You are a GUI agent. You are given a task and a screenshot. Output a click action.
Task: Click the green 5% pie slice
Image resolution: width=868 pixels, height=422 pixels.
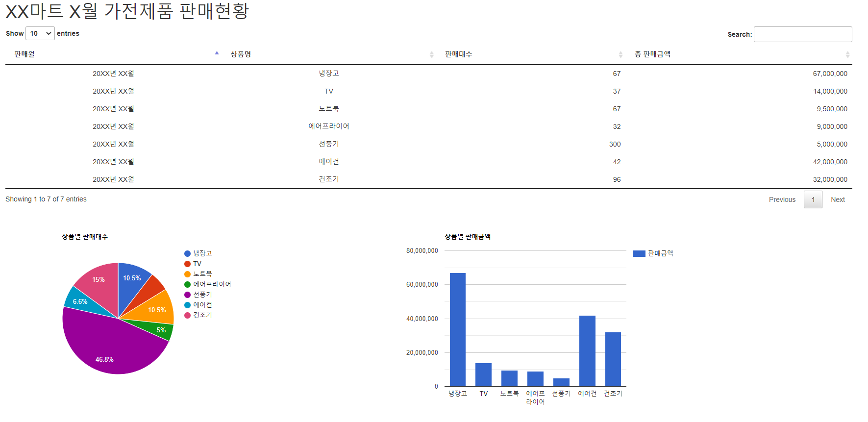coord(159,329)
